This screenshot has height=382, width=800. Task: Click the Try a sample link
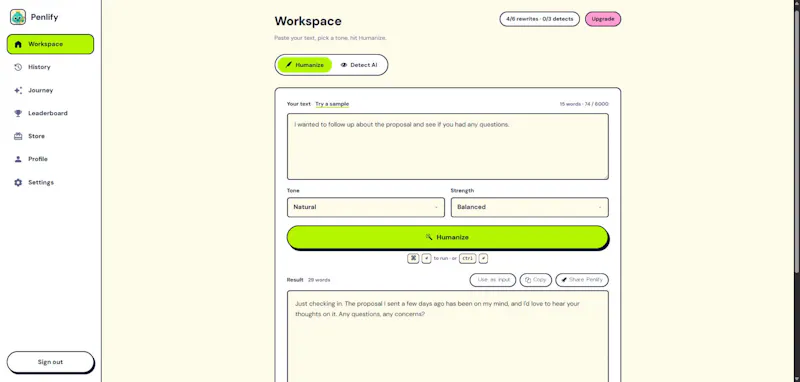(332, 104)
